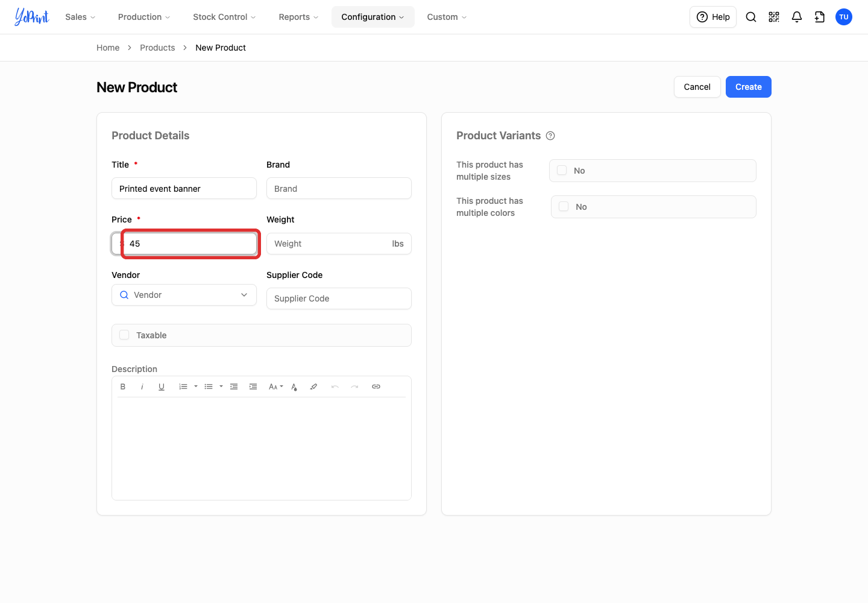This screenshot has width=868, height=603.
Task: Click the Cancel button
Action: (x=697, y=87)
